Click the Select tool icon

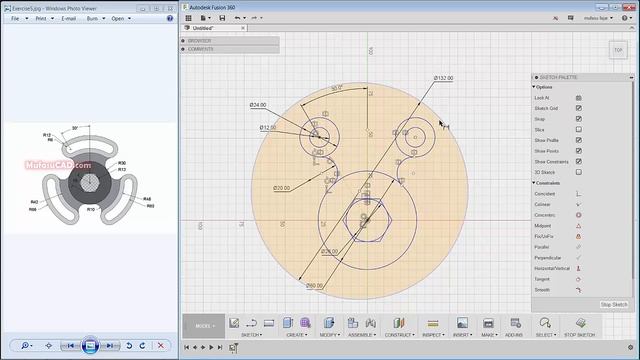coord(545,323)
